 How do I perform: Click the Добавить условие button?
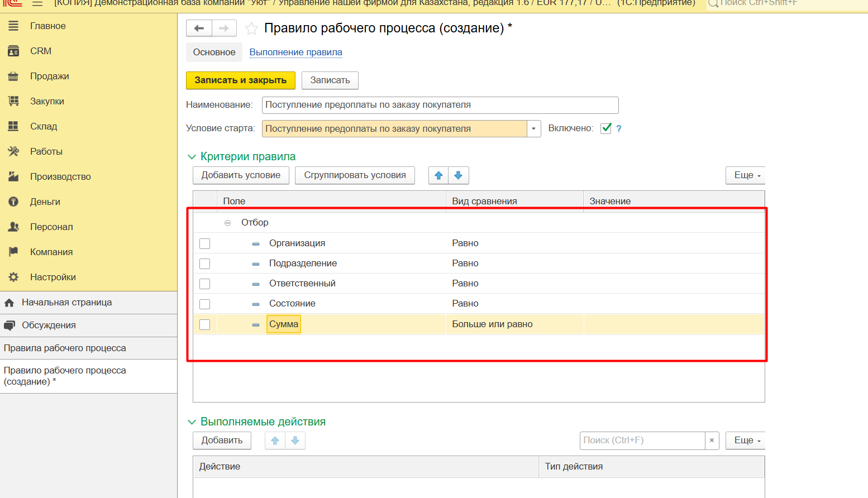pyautogui.click(x=241, y=175)
